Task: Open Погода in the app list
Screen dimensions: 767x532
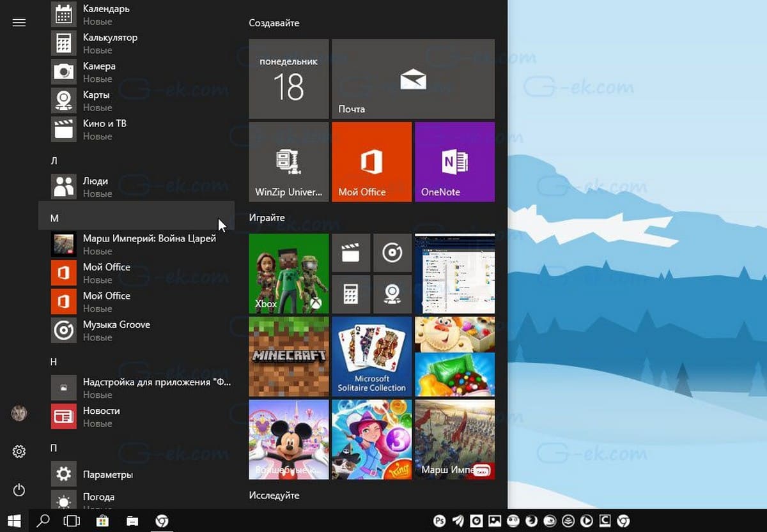Action: pos(136,499)
